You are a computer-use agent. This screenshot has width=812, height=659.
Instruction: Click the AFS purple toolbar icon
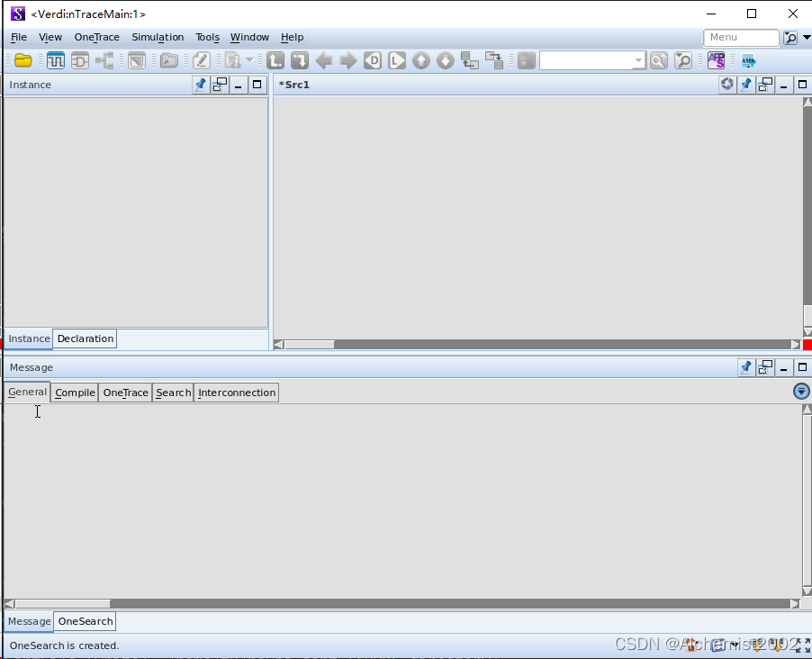(x=717, y=60)
